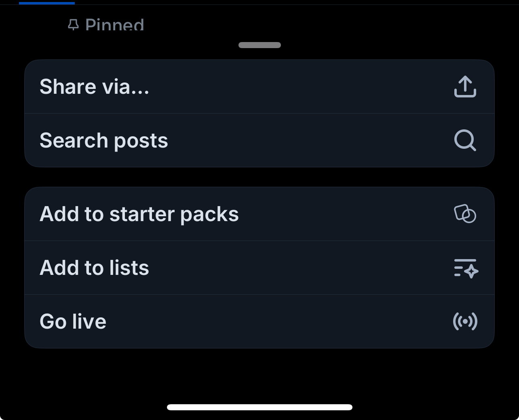This screenshot has width=519, height=420.
Task: Tap the "Pinned" label behind the sheet
Action: tap(115, 25)
